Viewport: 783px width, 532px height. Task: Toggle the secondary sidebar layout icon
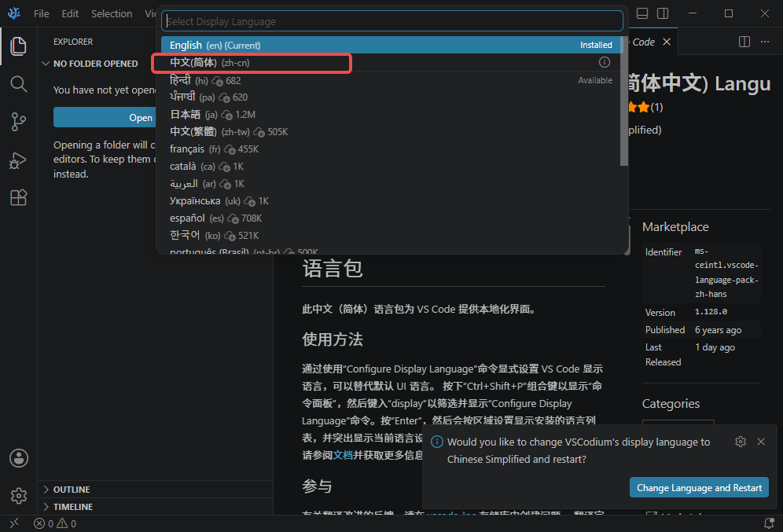(663, 13)
